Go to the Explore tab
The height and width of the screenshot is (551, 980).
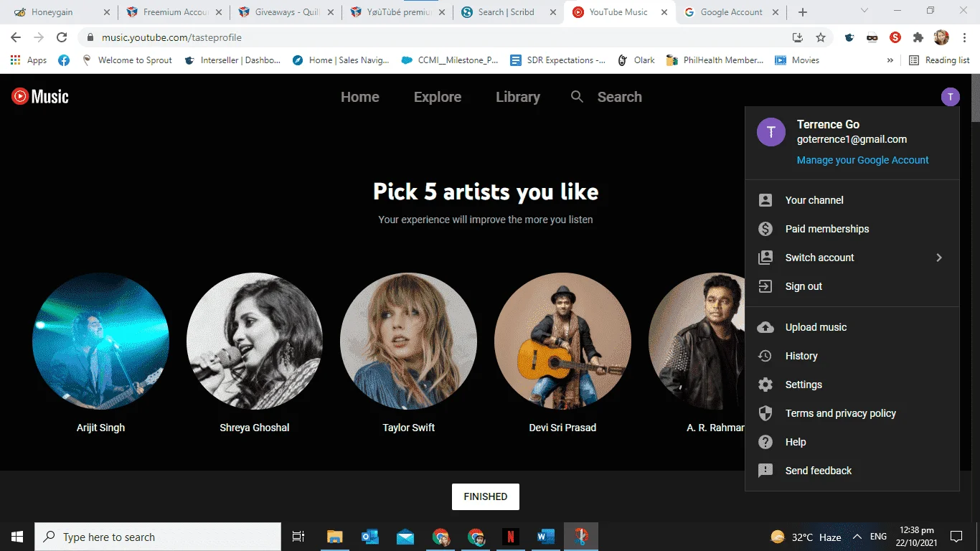[438, 97]
